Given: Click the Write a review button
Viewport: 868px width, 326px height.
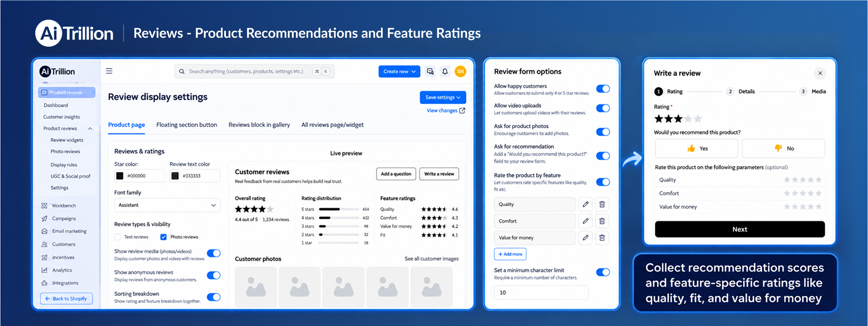Looking at the screenshot, I should (439, 174).
